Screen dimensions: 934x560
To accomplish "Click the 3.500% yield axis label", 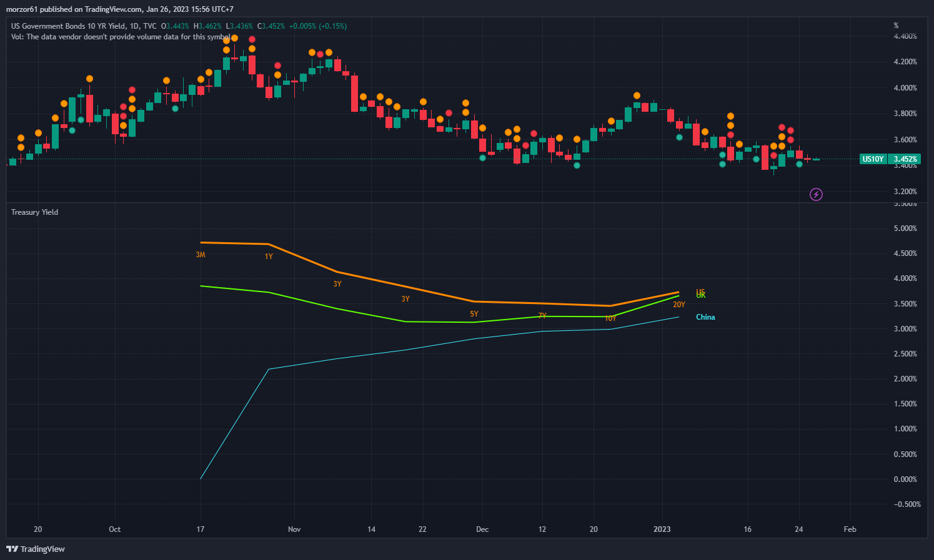I will coord(905,304).
